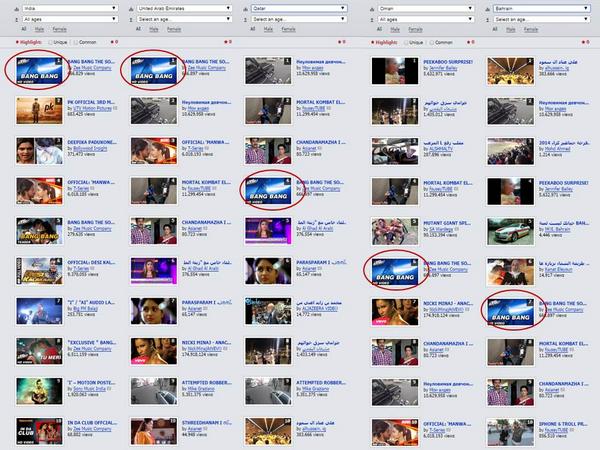Open DEEPIKA PADUKONE... video title link
The width and height of the screenshot is (600, 450).
pyautogui.click(x=92, y=142)
